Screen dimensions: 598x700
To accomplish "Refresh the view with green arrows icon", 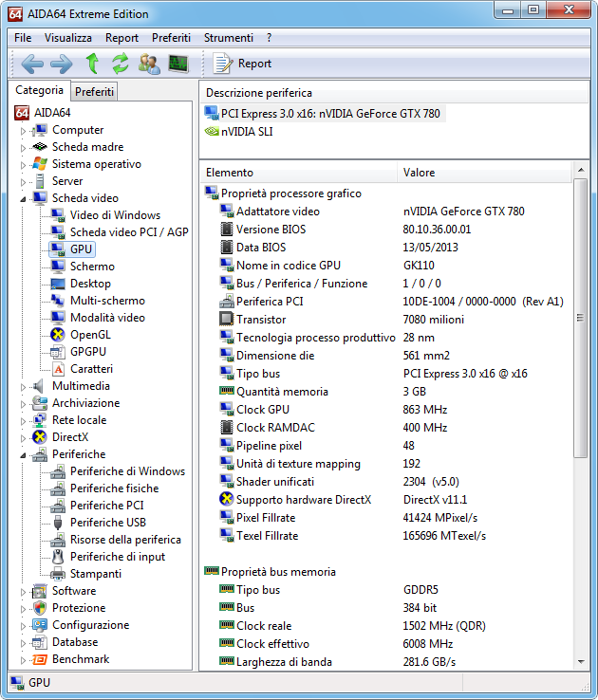I will 121,64.
